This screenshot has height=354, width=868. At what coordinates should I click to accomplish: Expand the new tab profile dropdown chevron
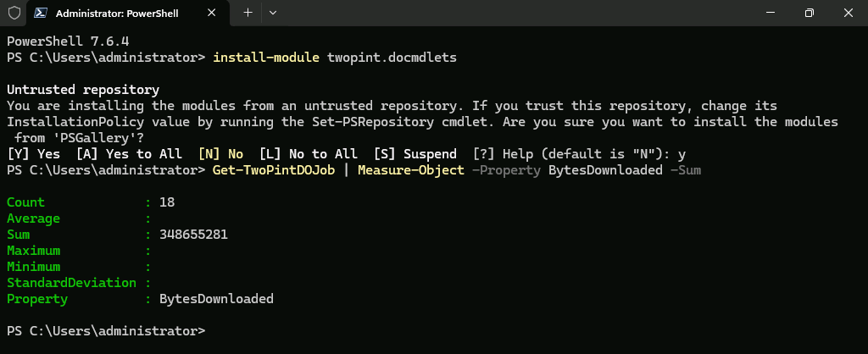273,12
